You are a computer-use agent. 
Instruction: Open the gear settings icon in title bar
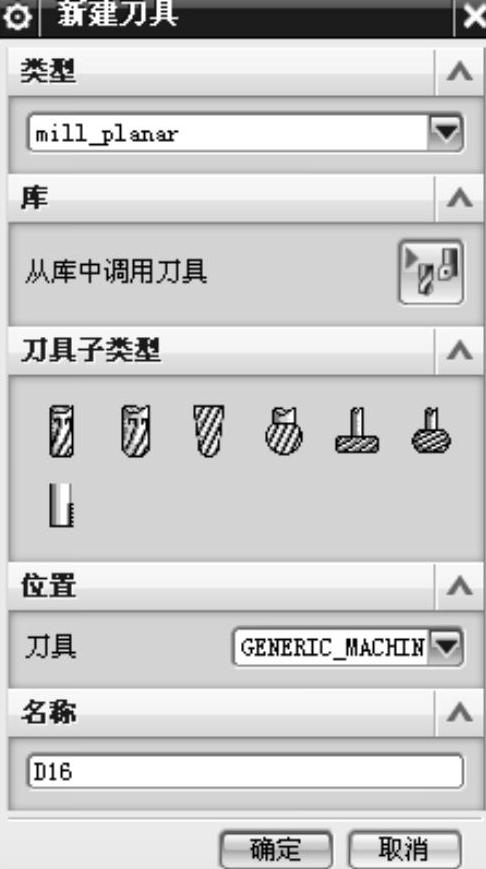coord(18,17)
